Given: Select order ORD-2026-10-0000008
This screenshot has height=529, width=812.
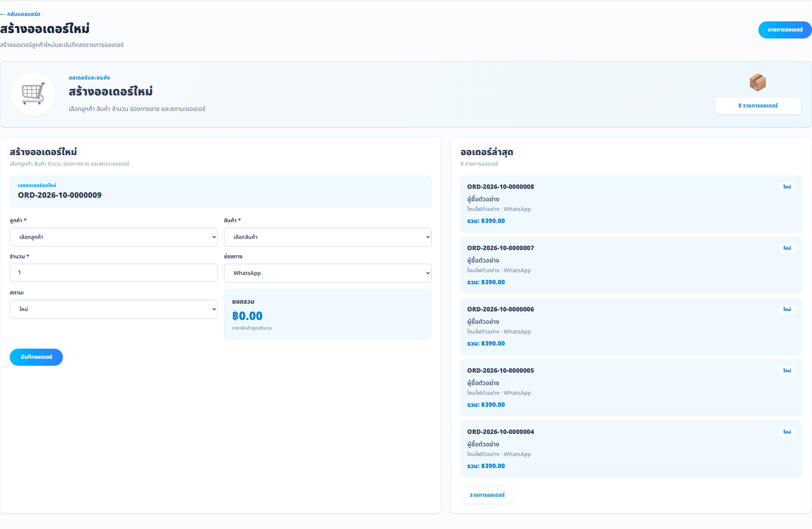Looking at the screenshot, I should tap(631, 204).
